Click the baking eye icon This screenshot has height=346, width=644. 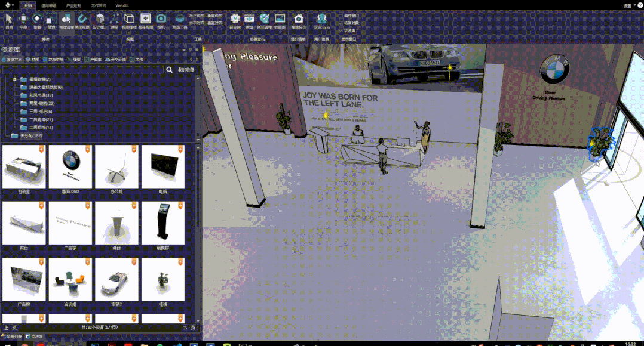[x=249, y=18]
